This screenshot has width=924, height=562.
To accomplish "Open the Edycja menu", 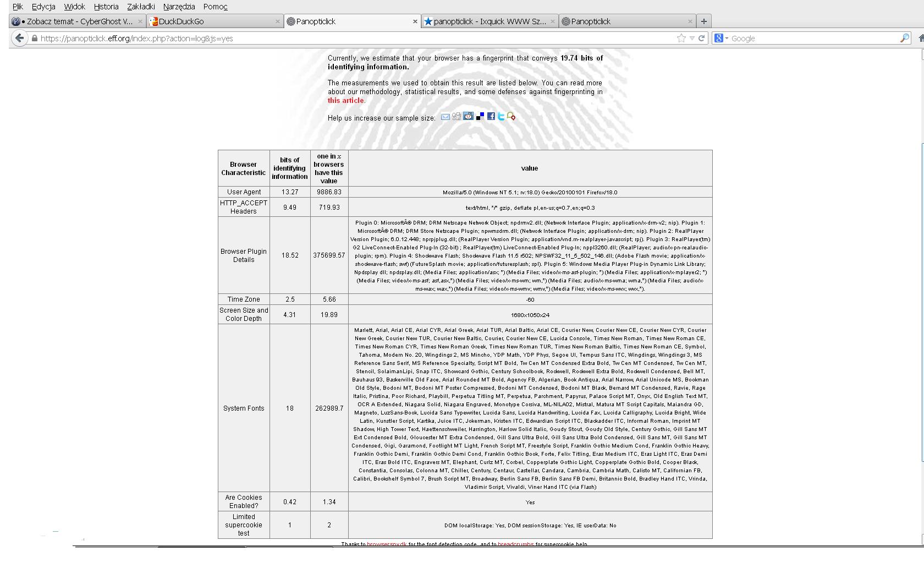I will pos(43,7).
